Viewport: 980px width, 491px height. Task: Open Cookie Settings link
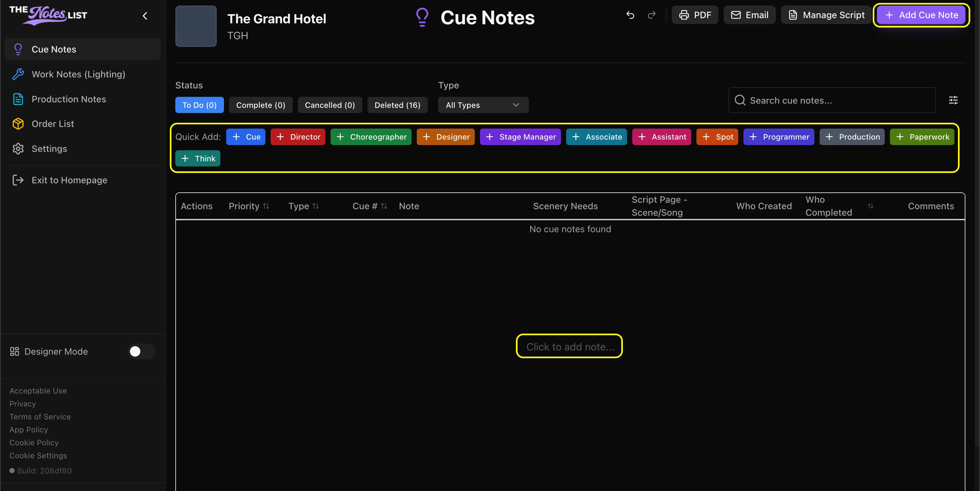click(38, 455)
